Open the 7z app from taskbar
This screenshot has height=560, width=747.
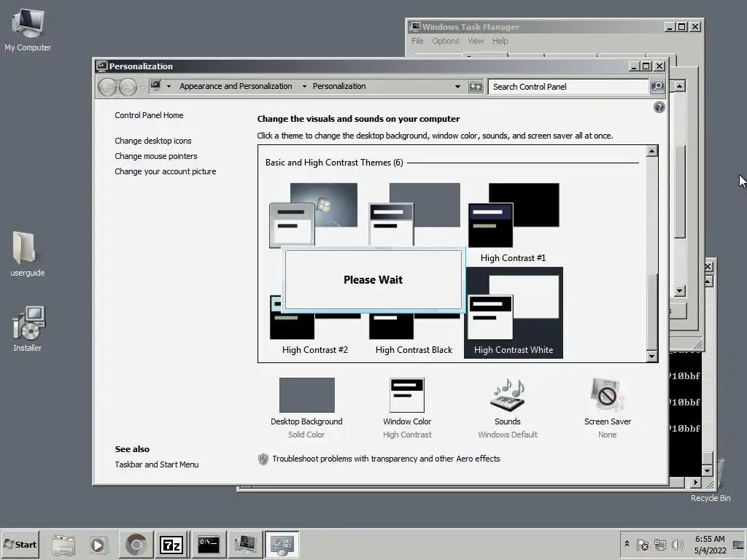tap(171, 544)
